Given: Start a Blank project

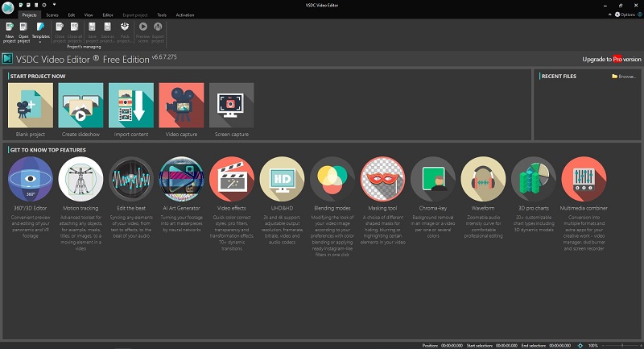Looking at the screenshot, I should (31, 106).
